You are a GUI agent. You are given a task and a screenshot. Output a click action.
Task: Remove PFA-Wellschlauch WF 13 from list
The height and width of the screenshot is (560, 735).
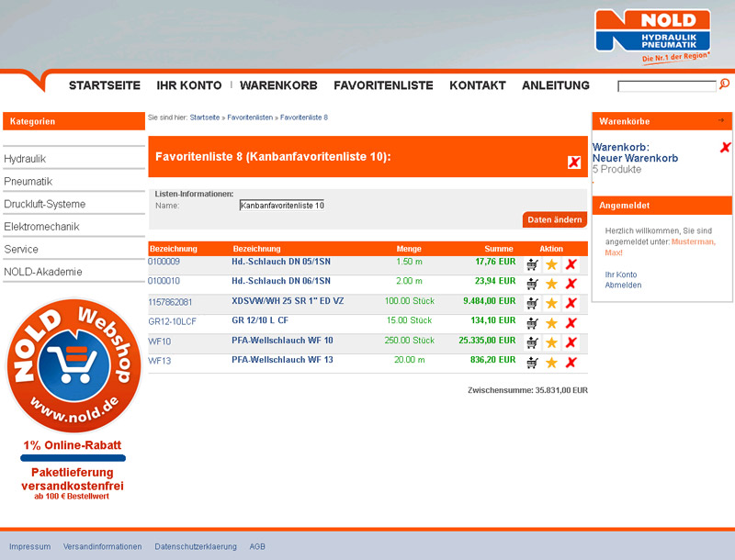coord(571,363)
